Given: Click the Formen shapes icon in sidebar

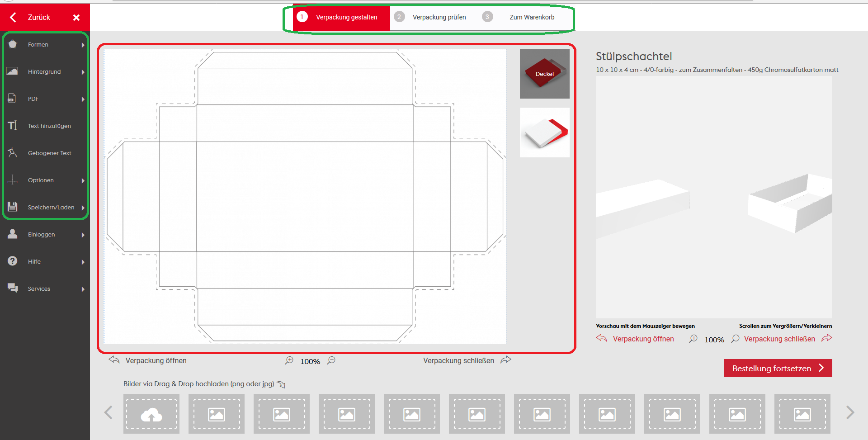Looking at the screenshot, I should tap(13, 44).
